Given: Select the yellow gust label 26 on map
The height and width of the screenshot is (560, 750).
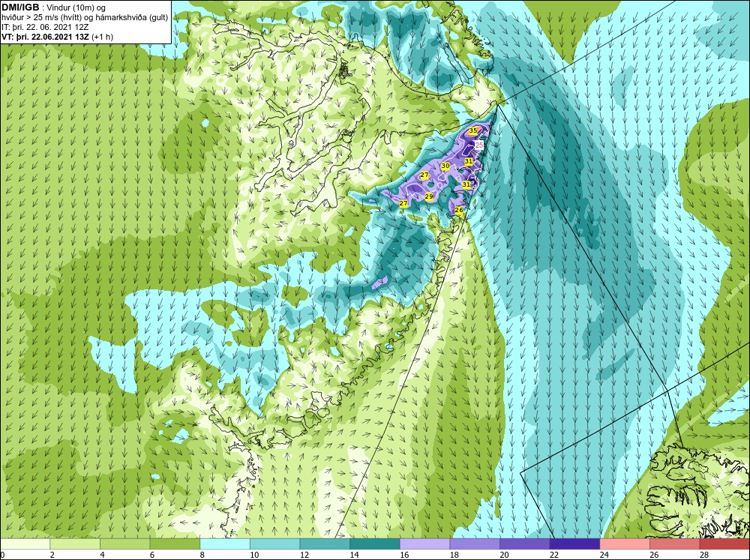Looking at the screenshot, I should (459, 210).
